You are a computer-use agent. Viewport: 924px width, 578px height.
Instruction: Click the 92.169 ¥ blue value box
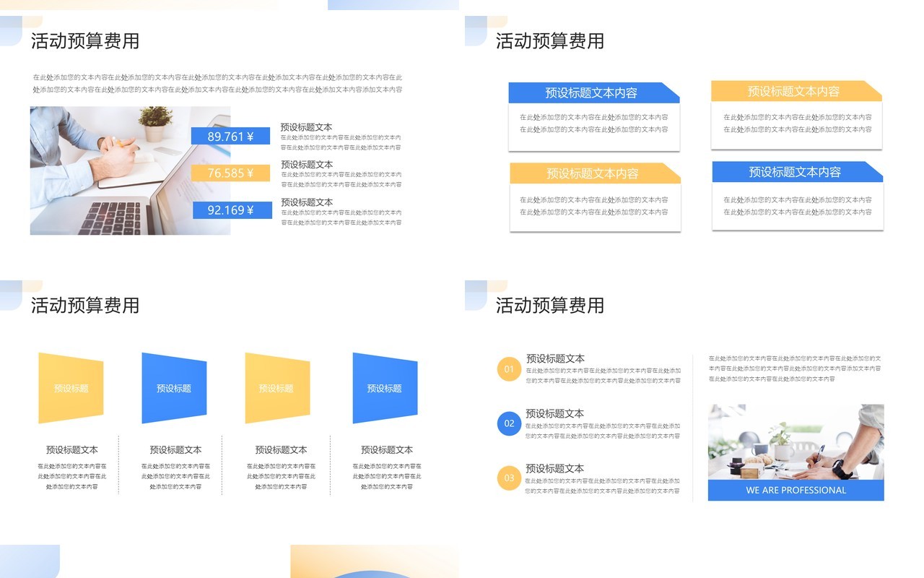232,210
